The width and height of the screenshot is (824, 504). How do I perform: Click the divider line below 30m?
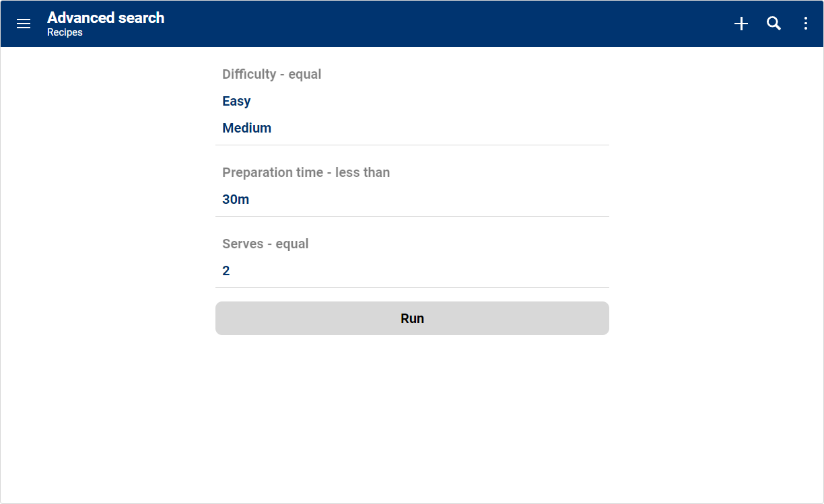412,216
